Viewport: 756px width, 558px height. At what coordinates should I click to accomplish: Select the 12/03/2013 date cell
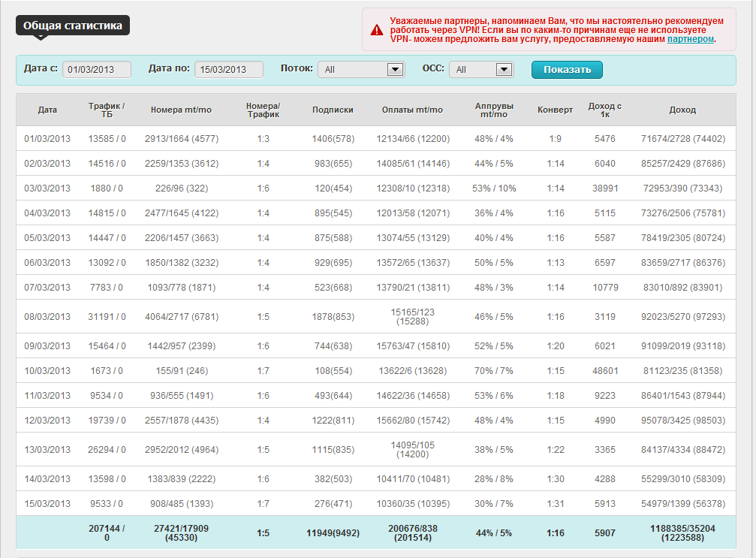click(47, 421)
